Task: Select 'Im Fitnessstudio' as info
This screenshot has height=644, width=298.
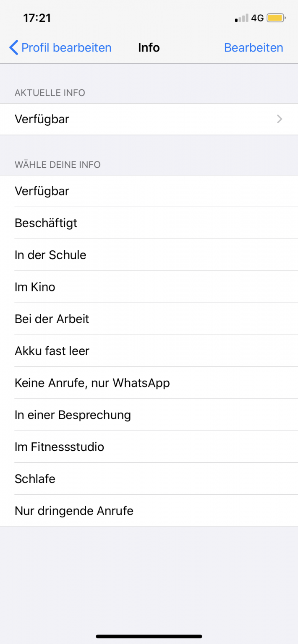Action: pyautogui.click(x=59, y=447)
